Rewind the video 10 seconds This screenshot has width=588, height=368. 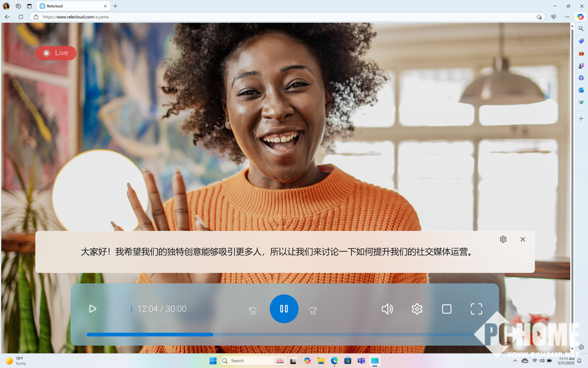[x=253, y=310]
